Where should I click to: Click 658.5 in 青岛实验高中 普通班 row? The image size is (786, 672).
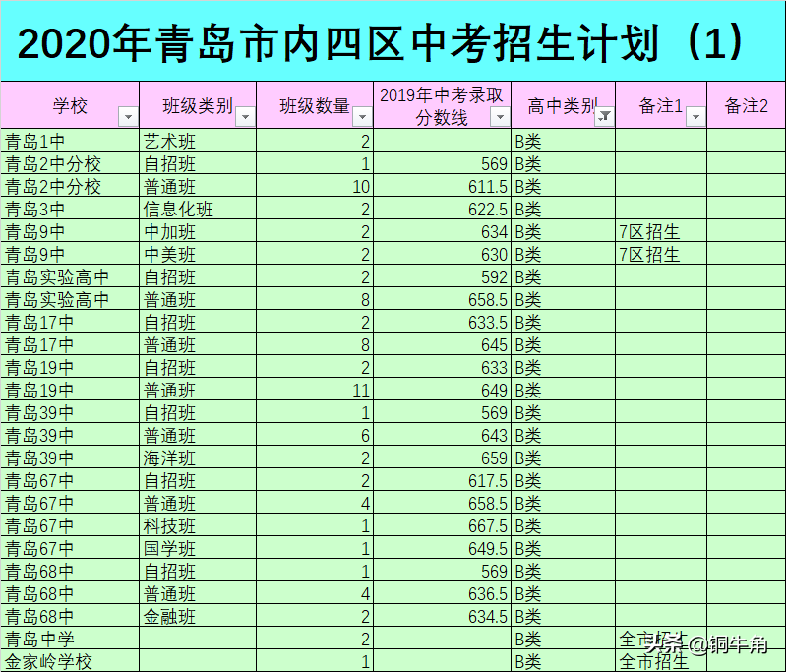442,299
